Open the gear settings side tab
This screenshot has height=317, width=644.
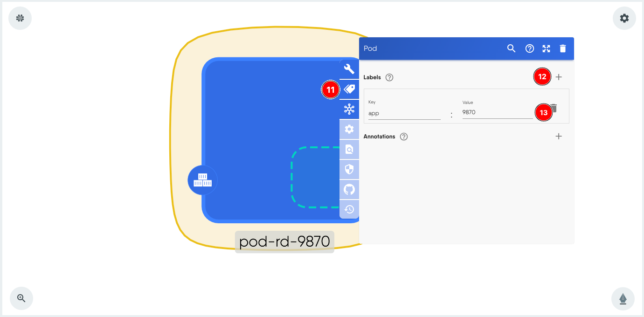coord(349,129)
